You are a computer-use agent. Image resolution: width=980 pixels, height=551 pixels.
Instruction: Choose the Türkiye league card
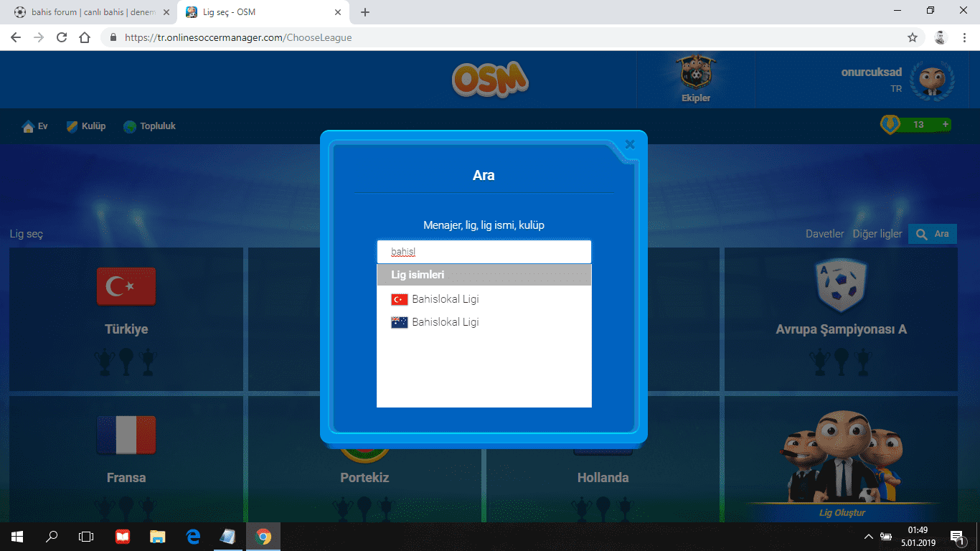pyautogui.click(x=126, y=319)
